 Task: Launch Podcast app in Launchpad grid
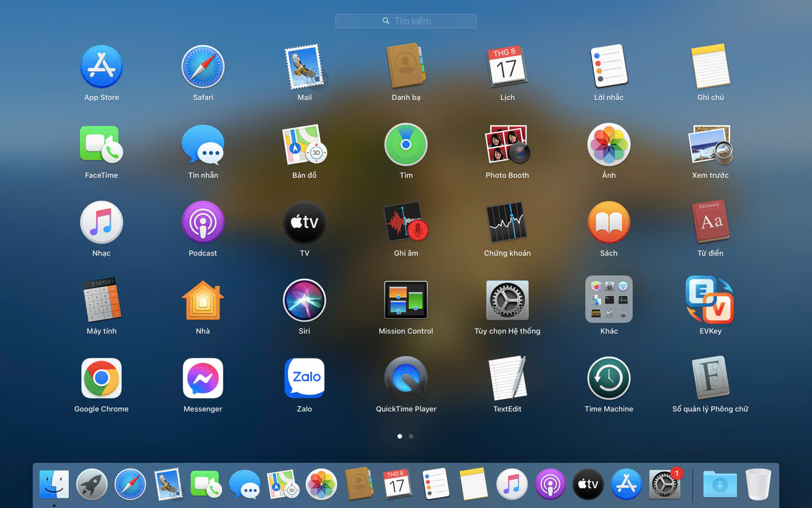tap(203, 222)
